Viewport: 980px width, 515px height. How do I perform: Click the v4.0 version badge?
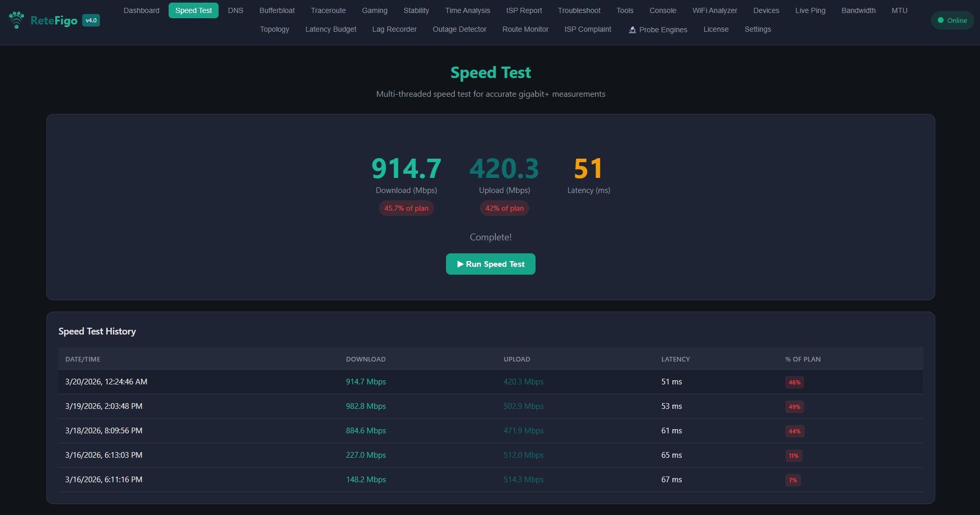[91, 20]
